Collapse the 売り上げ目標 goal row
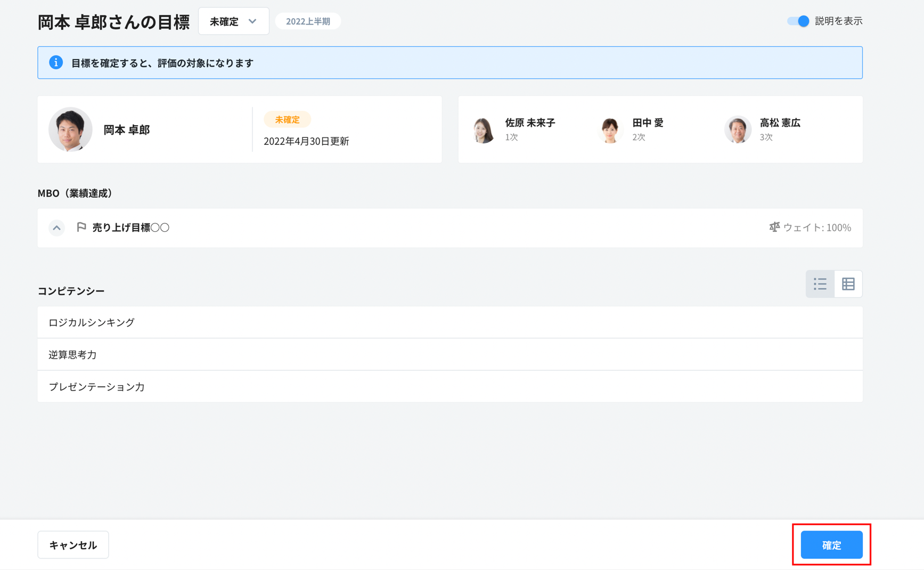 [56, 228]
